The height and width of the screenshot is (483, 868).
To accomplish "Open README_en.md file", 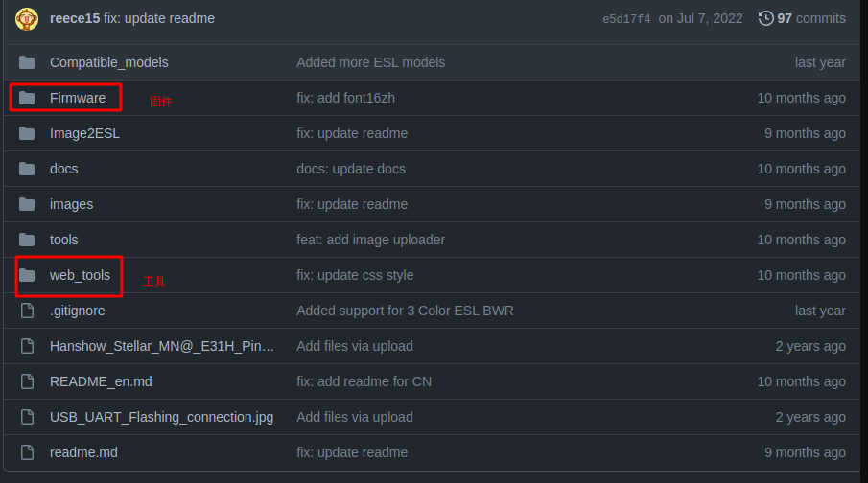I will click(x=101, y=381).
